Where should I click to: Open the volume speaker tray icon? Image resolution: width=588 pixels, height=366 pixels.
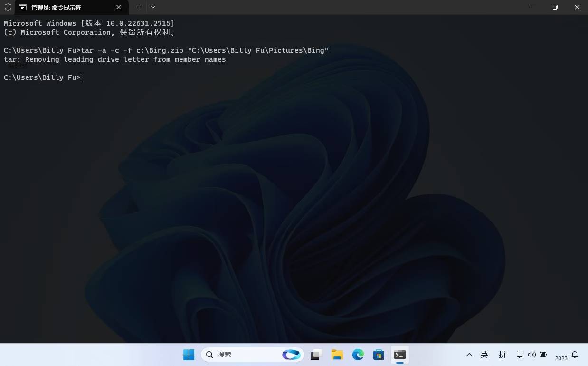click(x=531, y=355)
